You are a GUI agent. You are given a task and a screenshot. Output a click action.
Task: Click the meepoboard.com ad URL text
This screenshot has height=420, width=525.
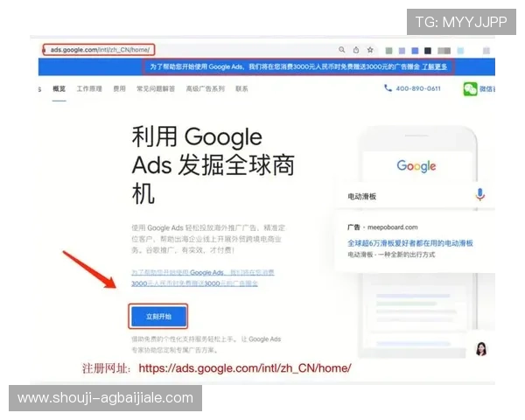[x=392, y=227]
